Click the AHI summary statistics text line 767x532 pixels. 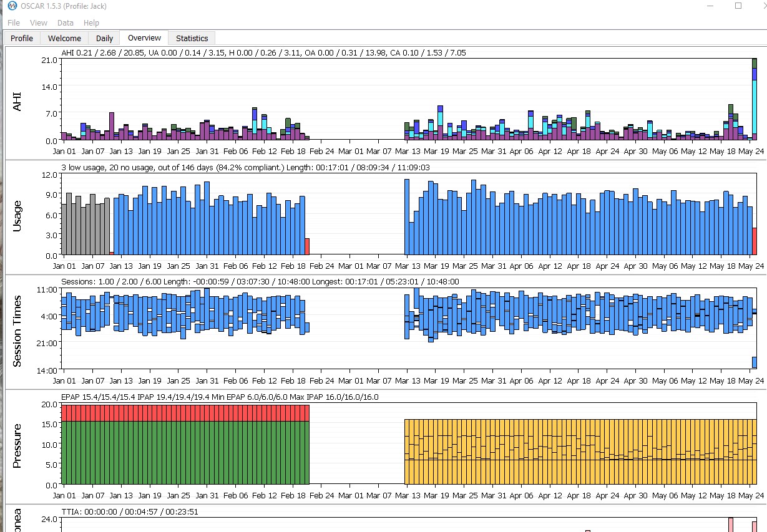pos(263,53)
